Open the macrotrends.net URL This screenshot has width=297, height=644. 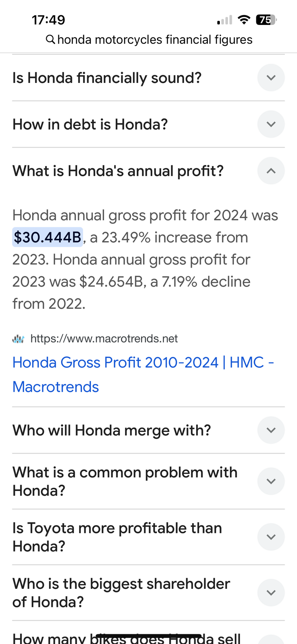point(104,339)
